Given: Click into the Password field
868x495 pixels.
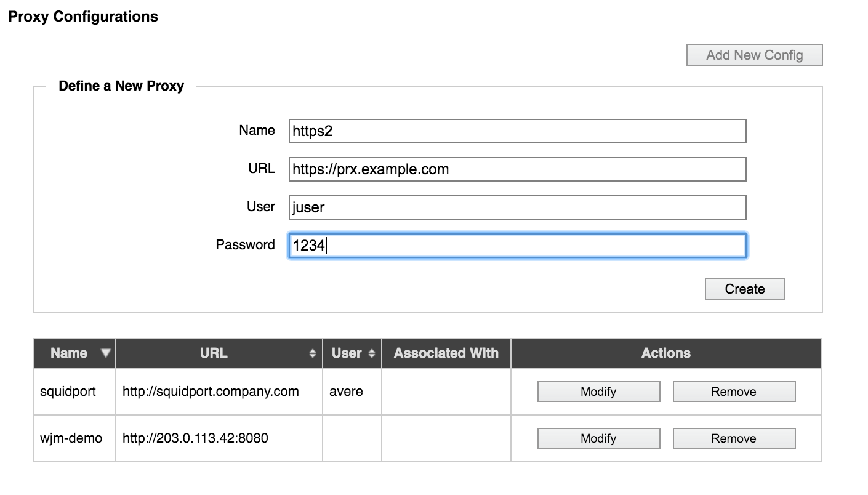Looking at the screenshot, I should [x=518, y=246].
